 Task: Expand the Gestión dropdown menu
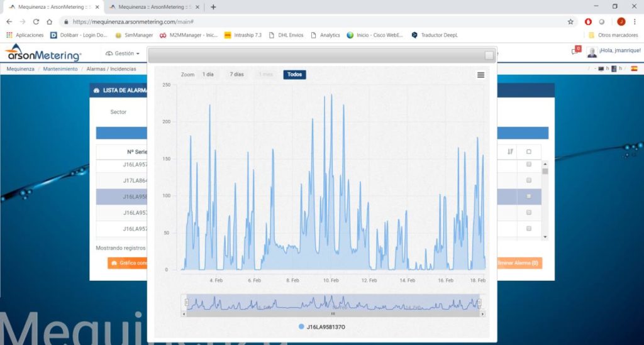[123, 53]
